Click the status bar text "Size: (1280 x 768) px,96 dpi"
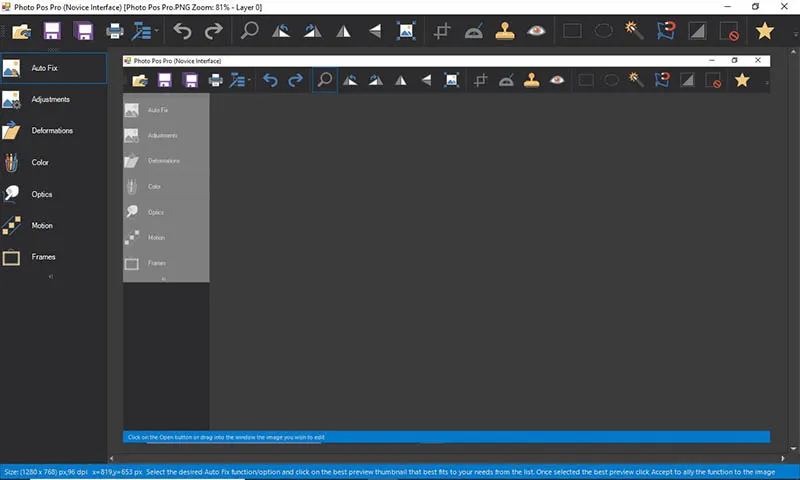 pyautogui.click(x=46, y=472)
